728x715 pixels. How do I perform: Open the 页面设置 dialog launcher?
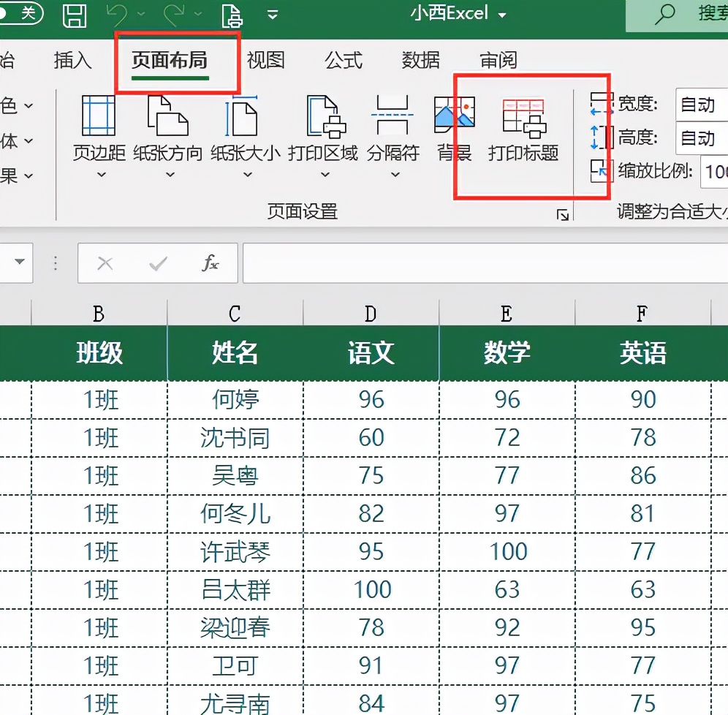(x=563, y=216)
